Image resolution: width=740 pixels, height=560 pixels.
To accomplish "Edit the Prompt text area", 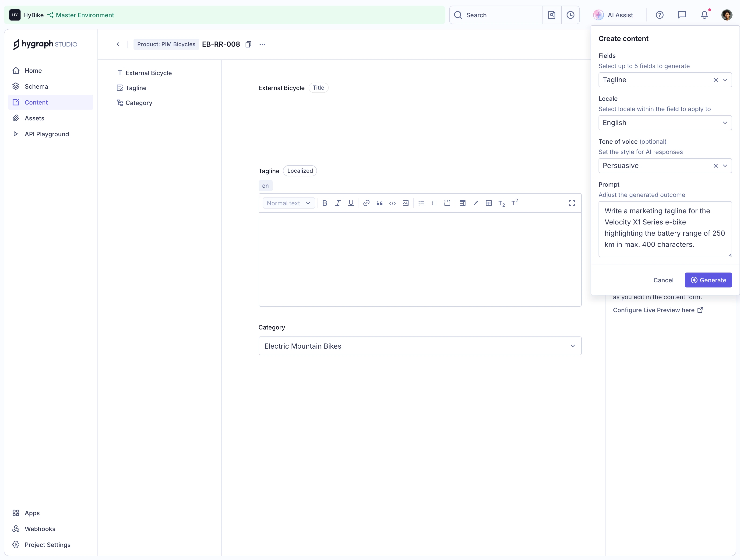I will point(665,229).
